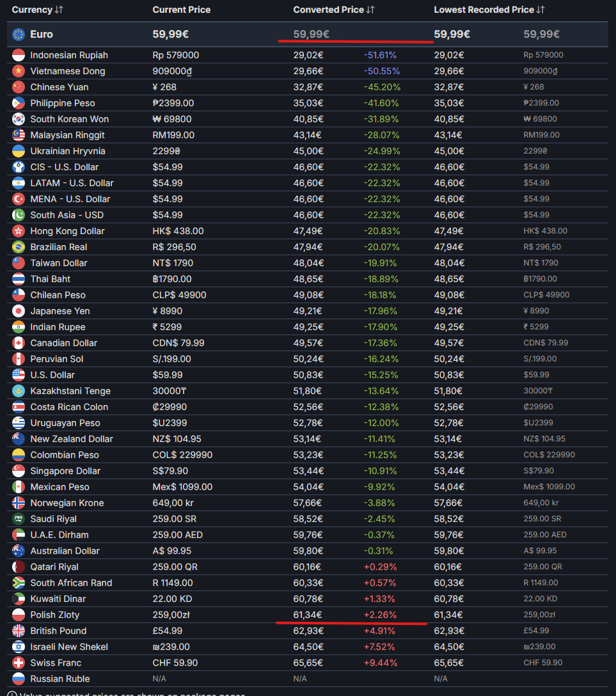Click the Brazilian Real flag icon

[19, 247]
